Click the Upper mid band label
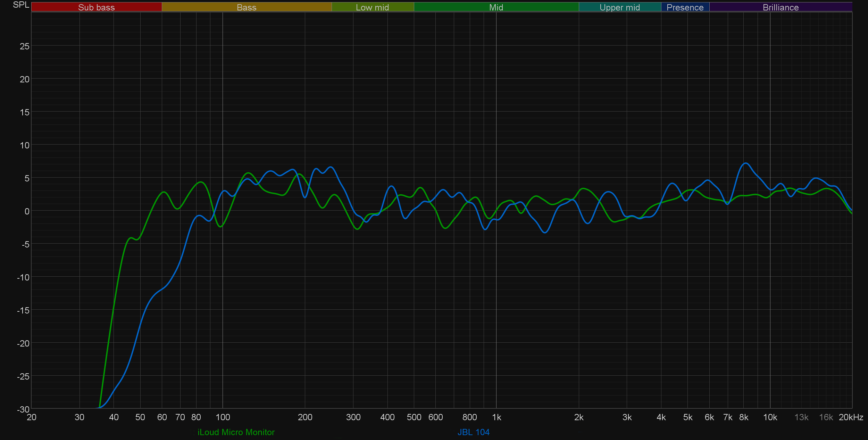Viewport: 868px width, 440px height. (x=619, y=7)
